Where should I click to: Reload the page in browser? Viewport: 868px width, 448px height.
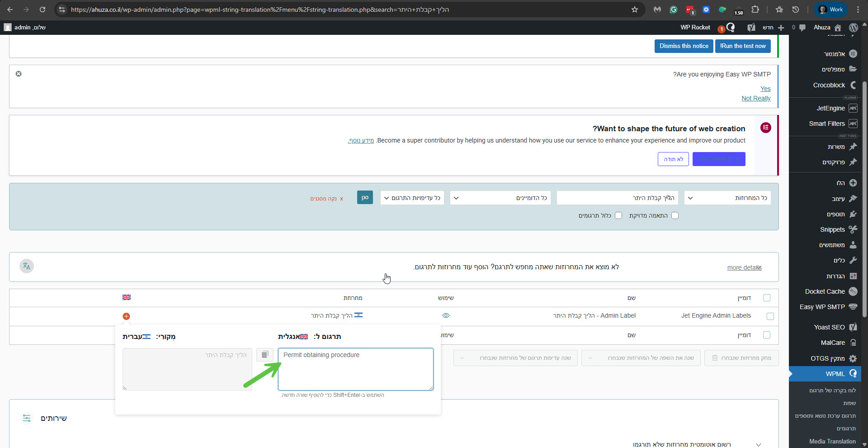pyautogui.click(x=42, y=10)
